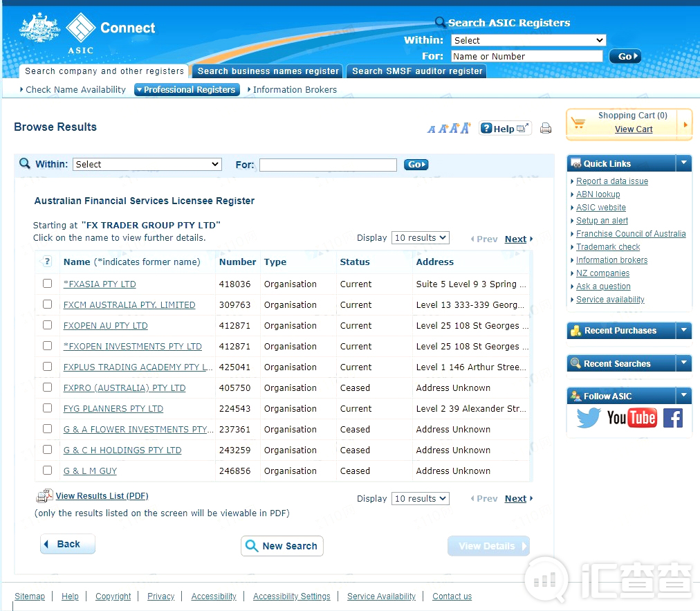Click the PDF document icon

point(44,495)
